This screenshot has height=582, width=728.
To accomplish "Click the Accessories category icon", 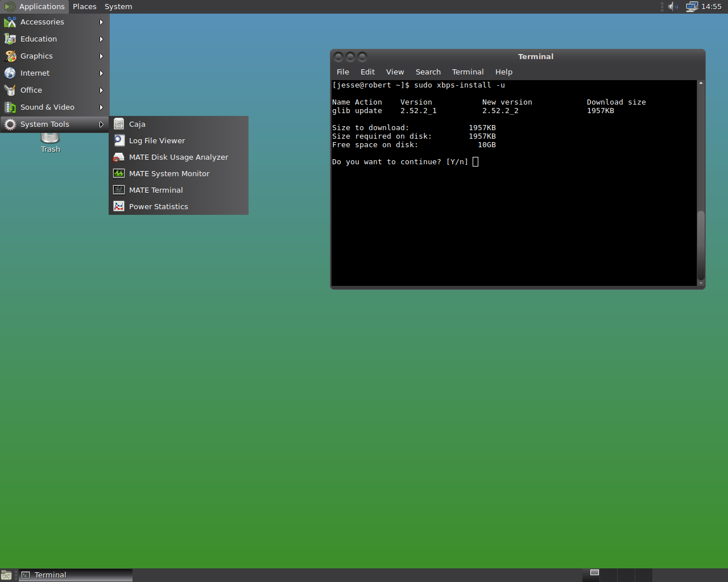I will [10, 22].
